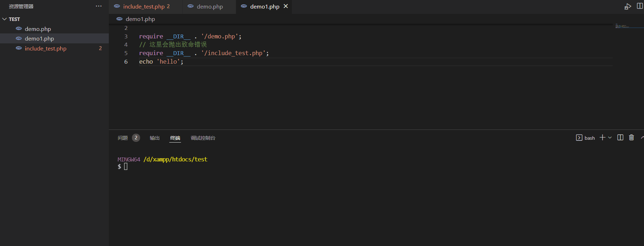This screenshot has height=246, width=644.
Task: Open the Problems panel tab
Action: coord(123,138)
